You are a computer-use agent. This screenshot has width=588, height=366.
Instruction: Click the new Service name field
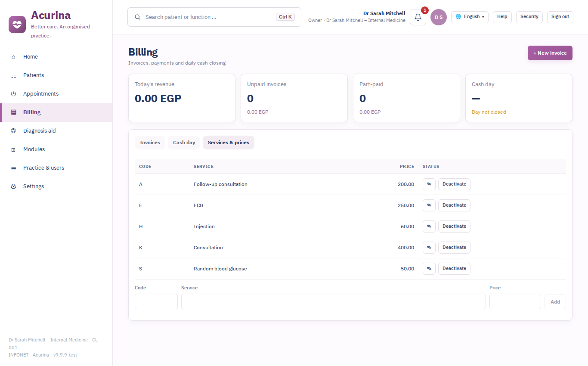pos(334,301)
